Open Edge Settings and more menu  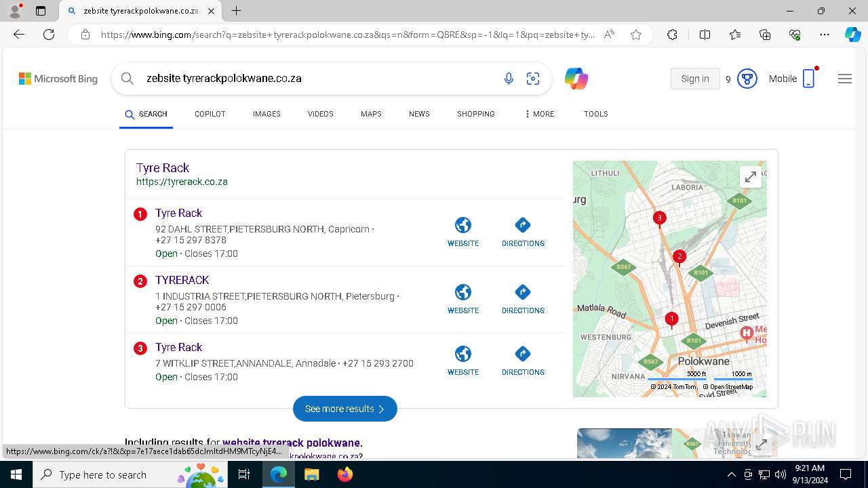(x=825, y=35)
